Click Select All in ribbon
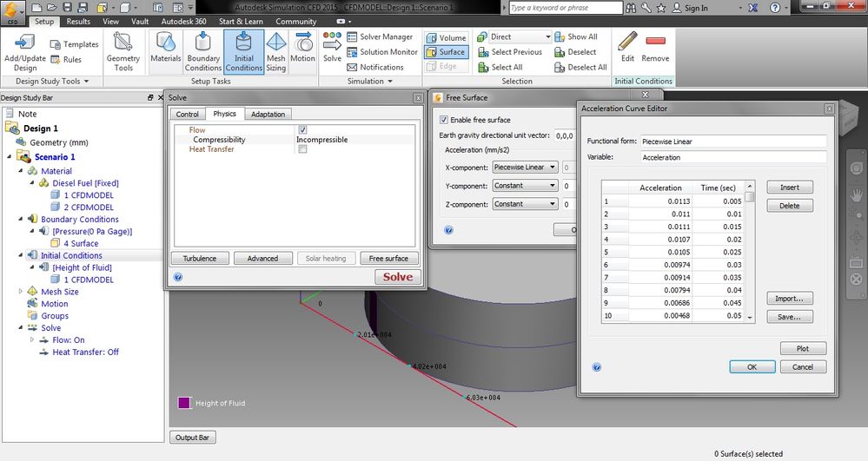868x461 pixels. coord(500,67)
